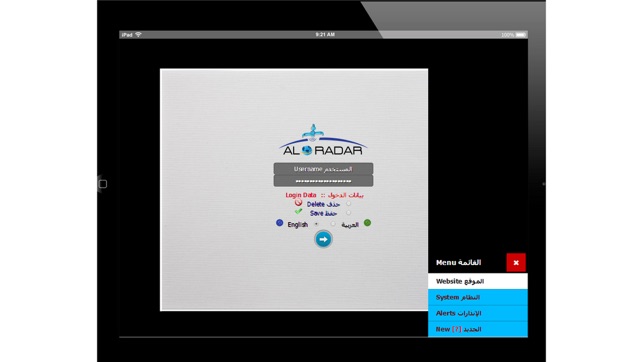Click the blue circle next to English
The height and width of the screenshot is (362, 643).
tap(279, 223)
